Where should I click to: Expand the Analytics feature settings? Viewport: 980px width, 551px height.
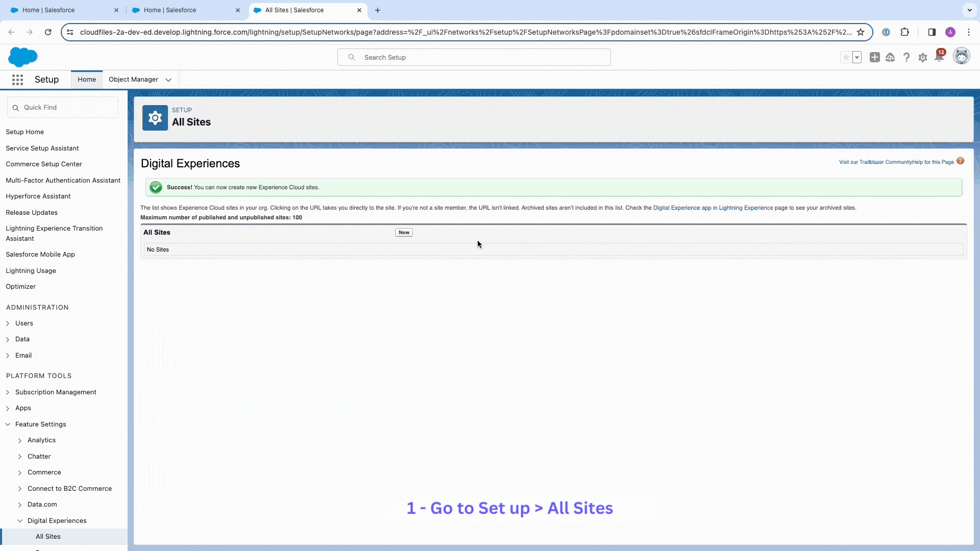tap(19, 440)
